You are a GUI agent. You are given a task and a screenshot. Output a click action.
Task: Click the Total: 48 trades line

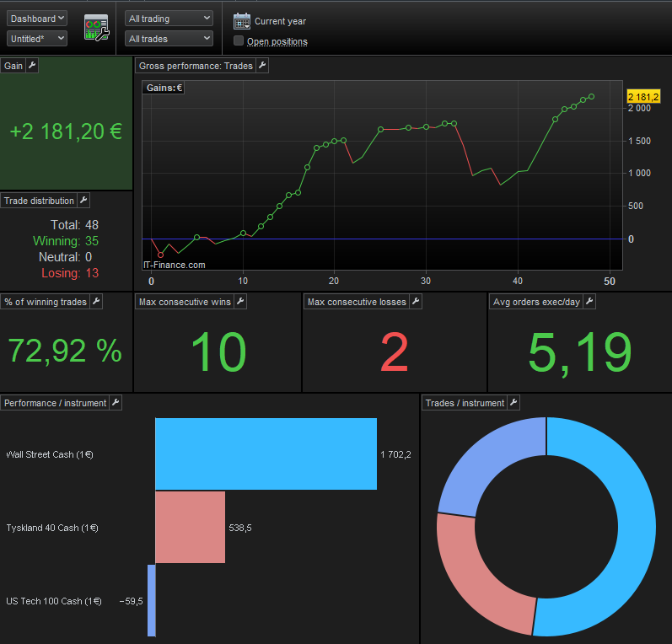tap(74, 224)
